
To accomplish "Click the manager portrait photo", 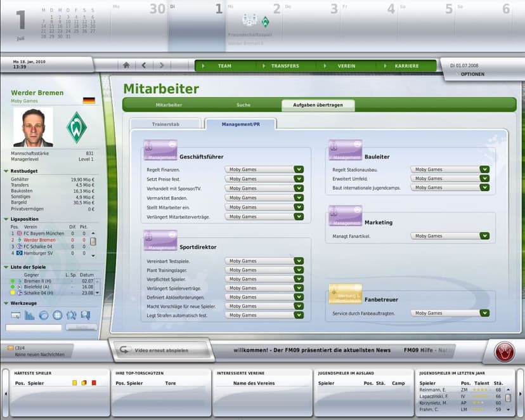I will click(33, 128).
